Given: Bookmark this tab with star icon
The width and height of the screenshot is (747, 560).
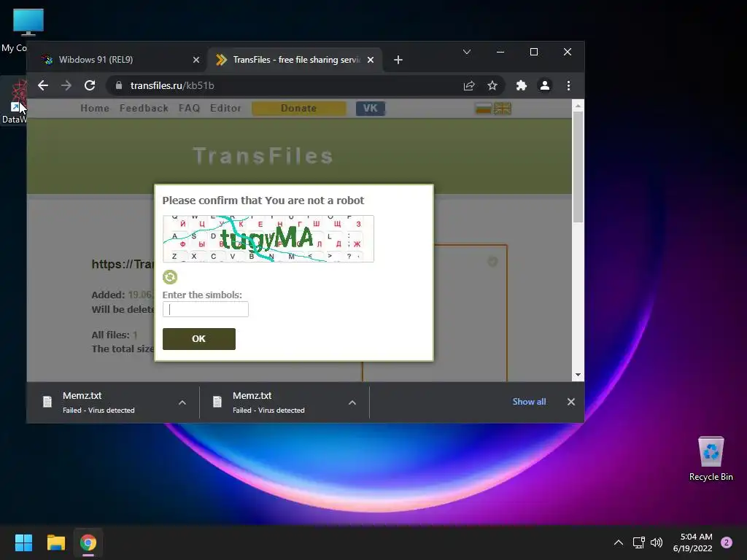Looking at the screenshot, I should coord(492,85).
